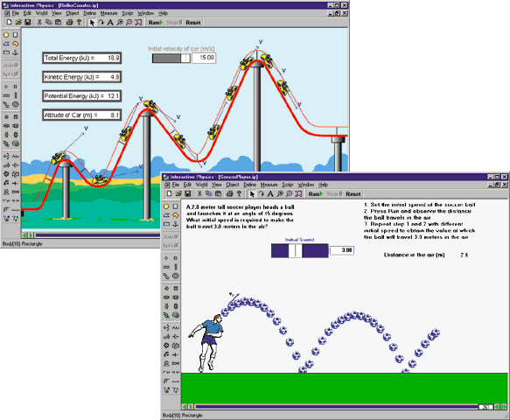The width and height of the screenshot is (510, 420).
Task: Click the Initial Speed slider thumb
Action: coord(296,251)
